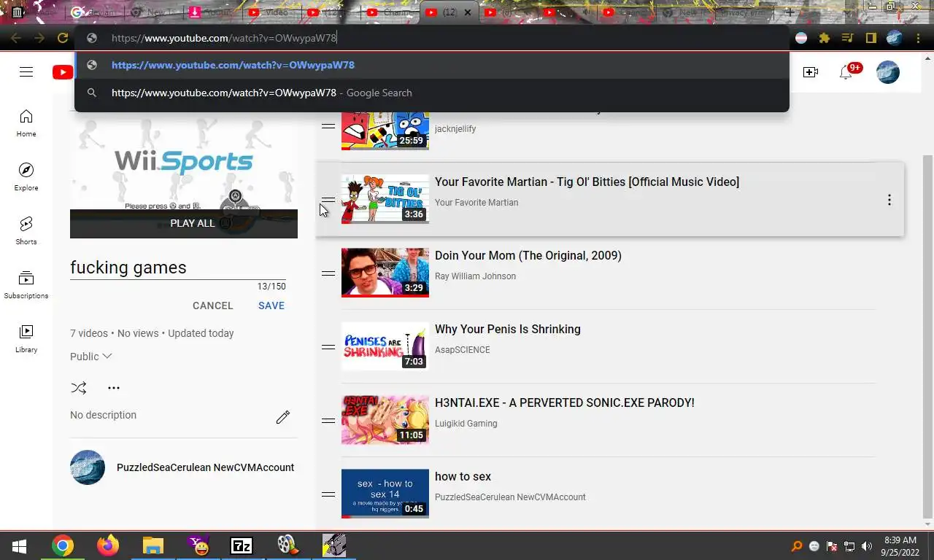Open 7-Zip from the taskbar
Viewport: 934px width, 560px height.
[242, 545]
